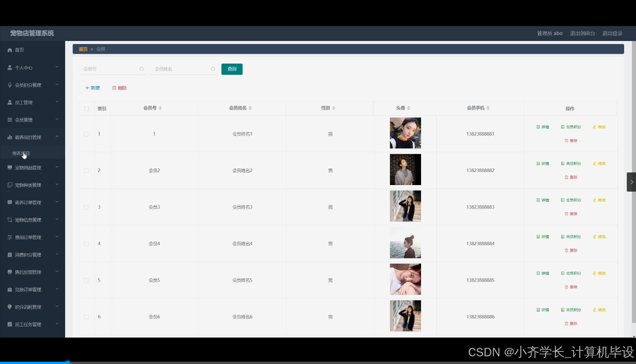
Task: Click 删除 in row of 会员姓名6
Action: coord(571,324)
